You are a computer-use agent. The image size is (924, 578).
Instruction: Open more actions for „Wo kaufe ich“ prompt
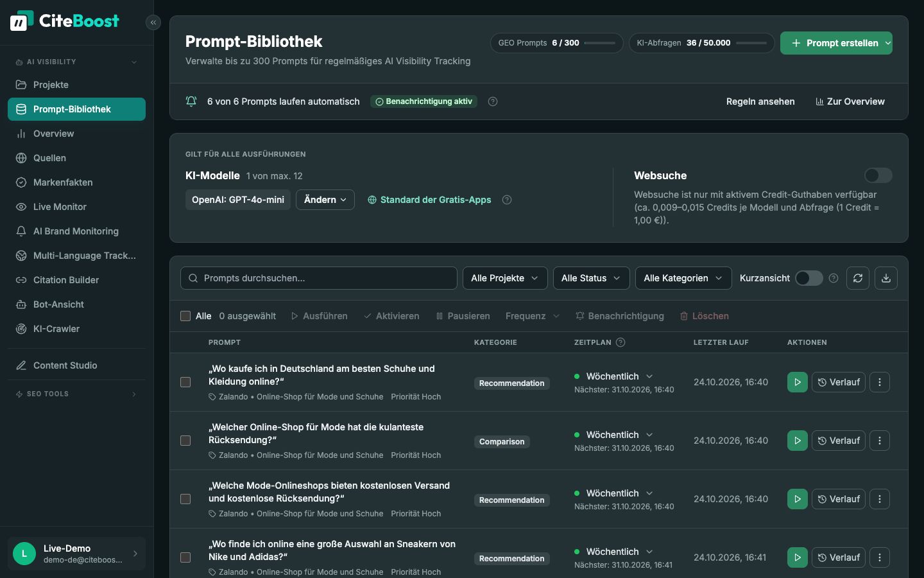point(880,382)
